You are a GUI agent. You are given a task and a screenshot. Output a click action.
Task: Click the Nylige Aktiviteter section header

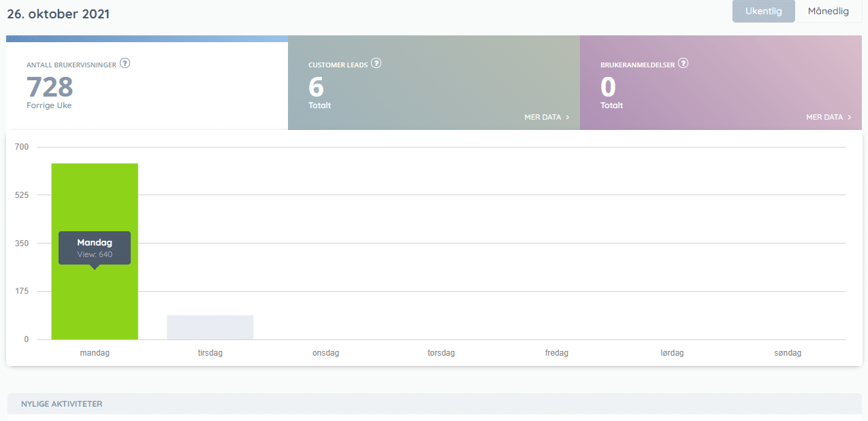tap(62, 404)
